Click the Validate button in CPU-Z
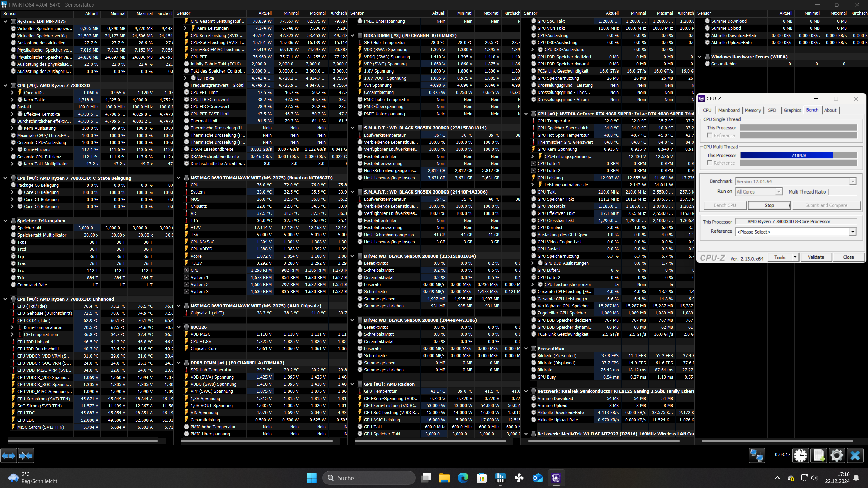Screen dimensions: 868x488 815,257
